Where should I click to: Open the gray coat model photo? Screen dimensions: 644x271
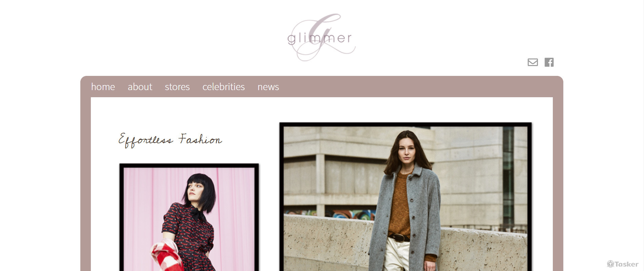pos(405,197)
